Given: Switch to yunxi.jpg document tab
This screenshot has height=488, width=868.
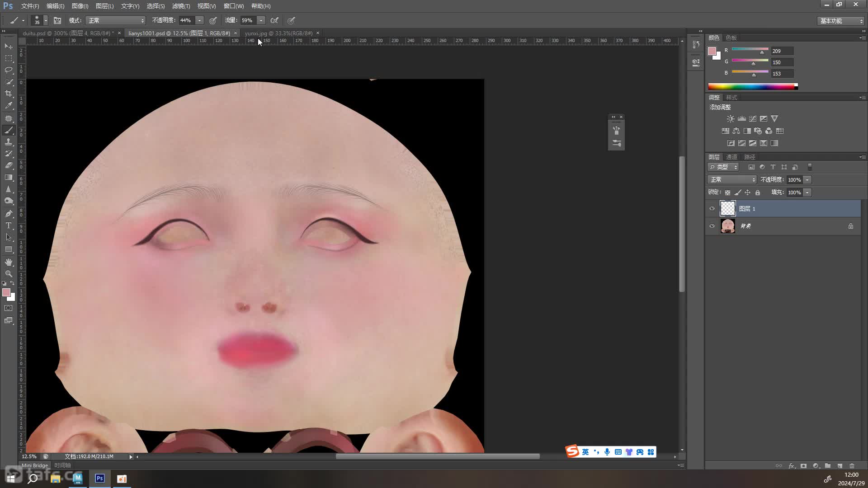Looking at the screenshot, I should coord(278,33).
